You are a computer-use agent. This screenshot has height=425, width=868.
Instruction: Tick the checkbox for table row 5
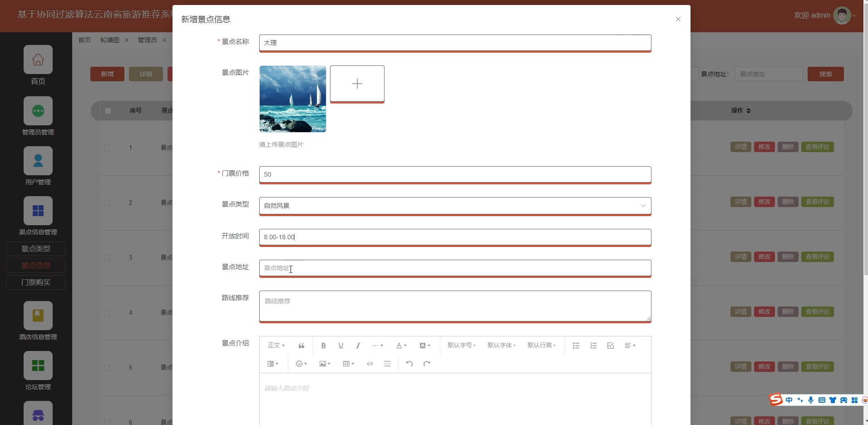[x=107, y=367]
